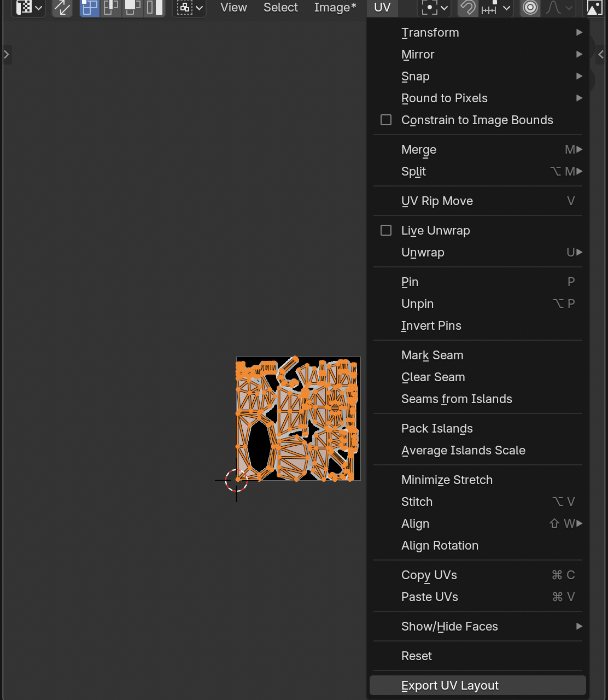
Task: Open sticky selection mode dropdown
Action: pos(189,8)
